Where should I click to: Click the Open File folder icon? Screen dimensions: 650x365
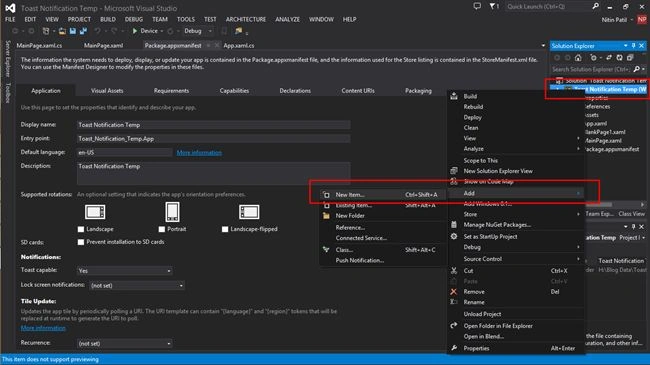click(x=62, y=31)
